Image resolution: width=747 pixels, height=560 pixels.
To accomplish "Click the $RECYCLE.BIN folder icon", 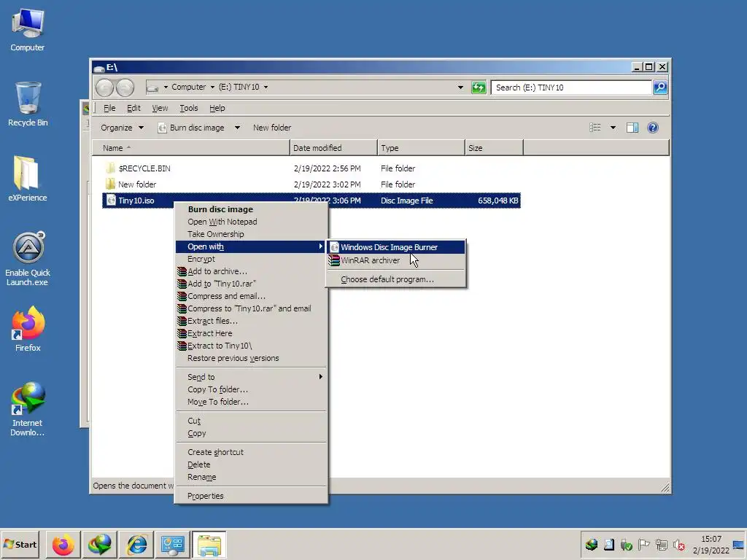I will point(111,168).
